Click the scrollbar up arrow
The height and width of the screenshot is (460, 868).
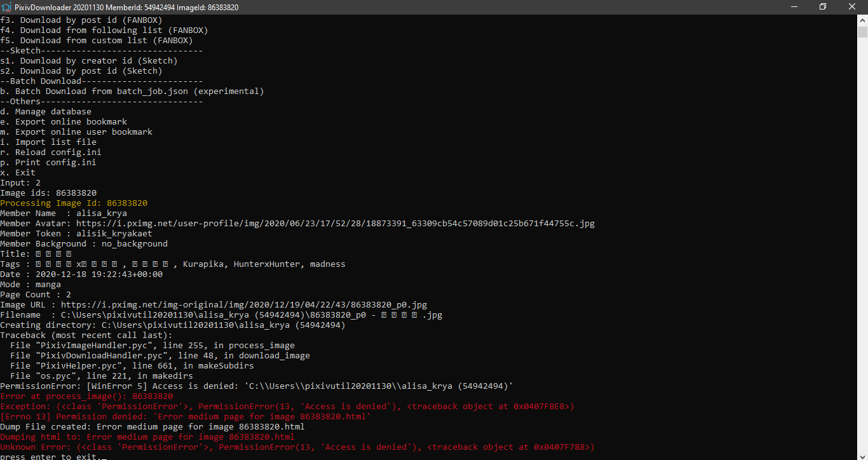click(862, 20)
